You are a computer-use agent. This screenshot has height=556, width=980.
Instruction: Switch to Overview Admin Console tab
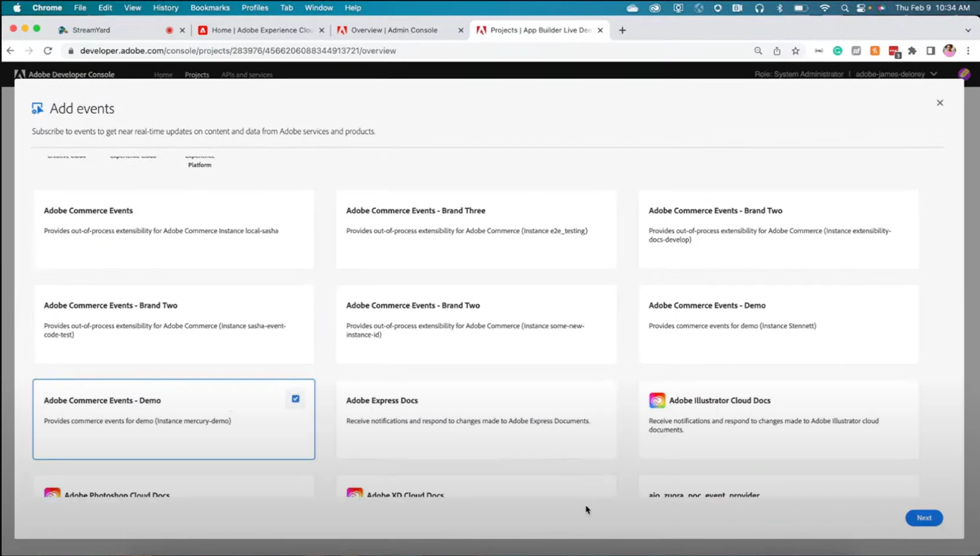[x=394, y=30]
